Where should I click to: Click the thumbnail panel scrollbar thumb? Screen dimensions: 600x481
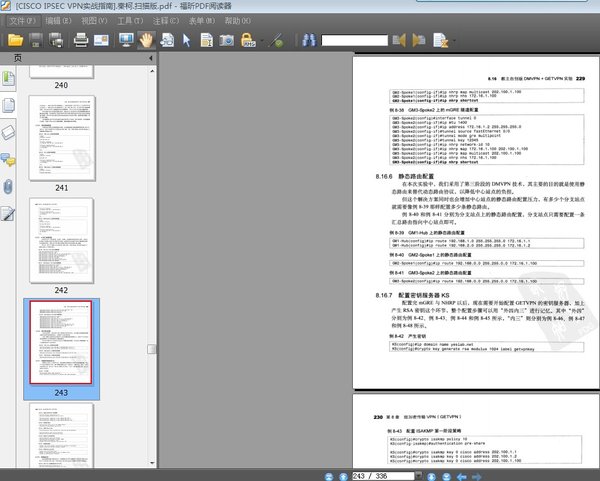(152, 349)
